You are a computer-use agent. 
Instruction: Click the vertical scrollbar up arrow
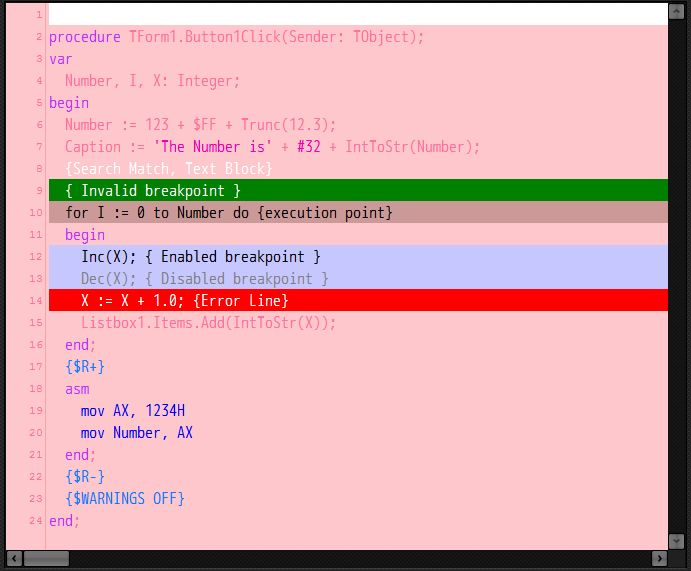click(x=676, y=11)
